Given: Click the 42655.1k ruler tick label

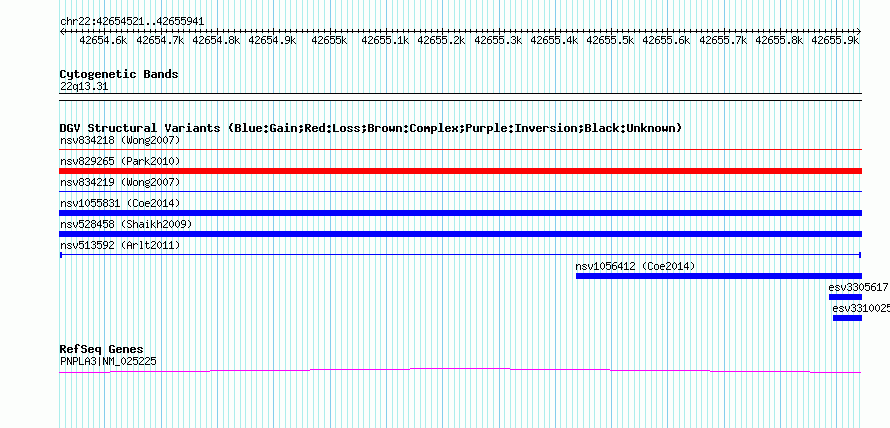Looking at the screenshot, I should point(385,40).
